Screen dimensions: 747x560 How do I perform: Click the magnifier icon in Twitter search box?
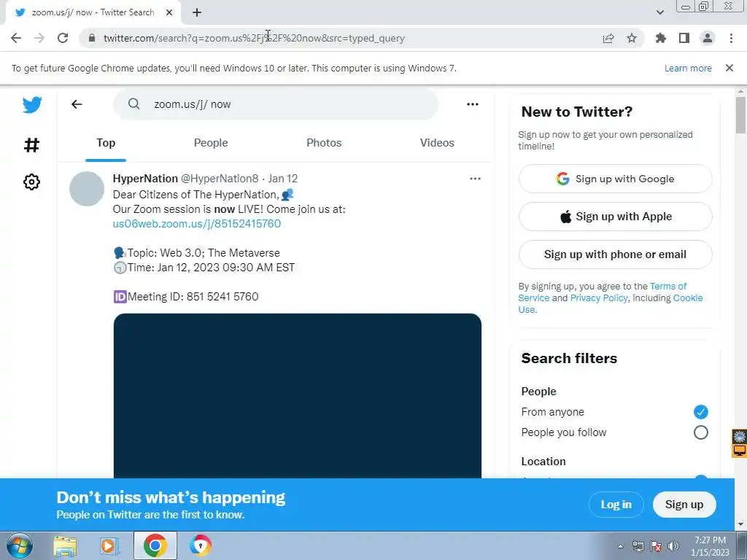[x=134, y=104]
